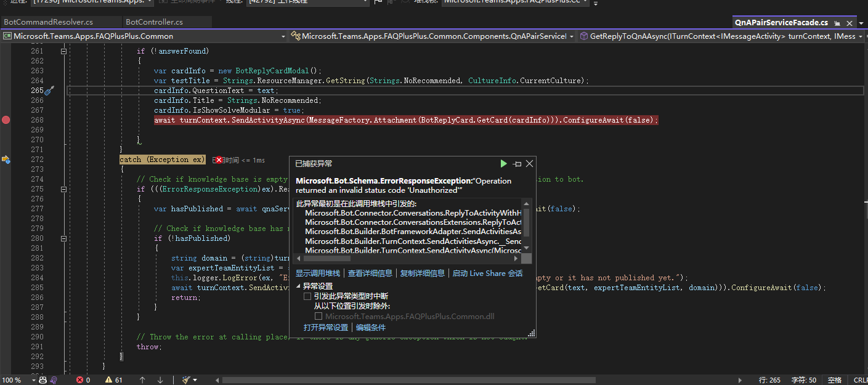Click the 字符: 50 character indicator
868x385 pixels.
pos(804,380)
